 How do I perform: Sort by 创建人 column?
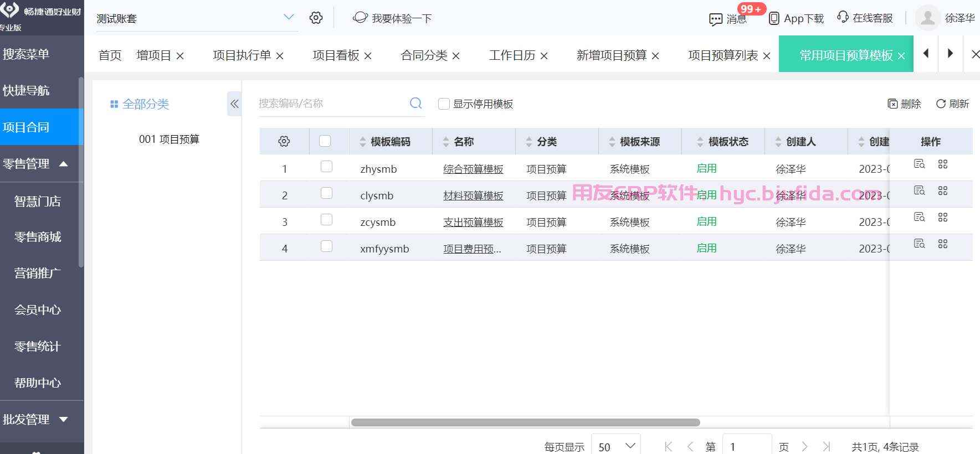click(778, 142)
